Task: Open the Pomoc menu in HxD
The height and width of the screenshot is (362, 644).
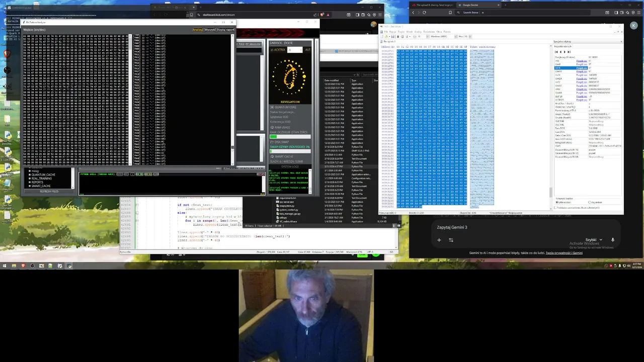Action: click(447, 32)
